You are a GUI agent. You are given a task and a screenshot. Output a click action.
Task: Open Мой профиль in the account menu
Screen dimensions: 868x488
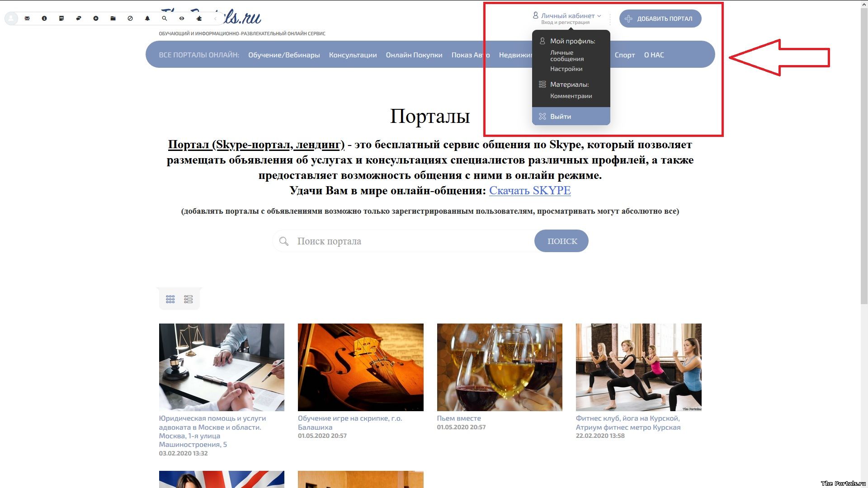(572, 41)
